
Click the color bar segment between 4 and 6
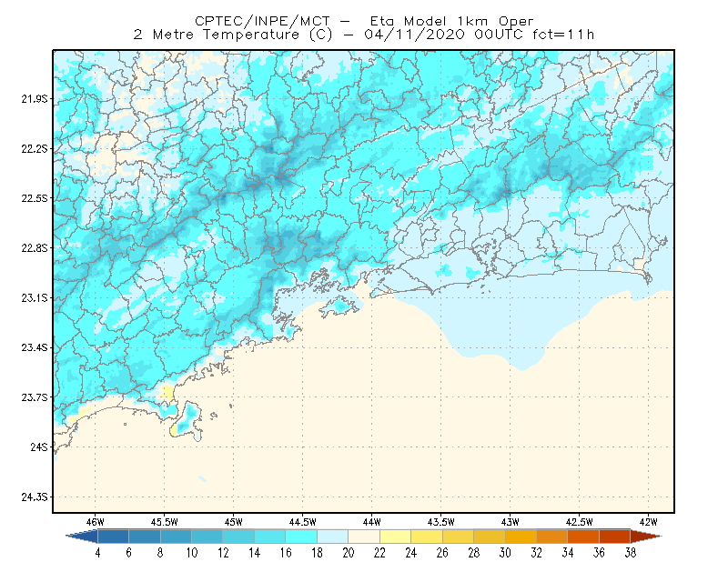113,537
